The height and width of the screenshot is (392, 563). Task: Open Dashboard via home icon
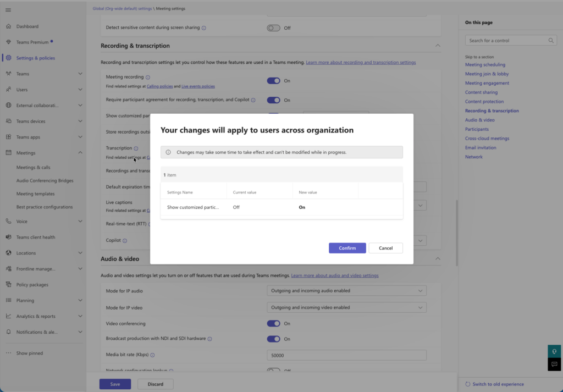(x=8, y=26)
